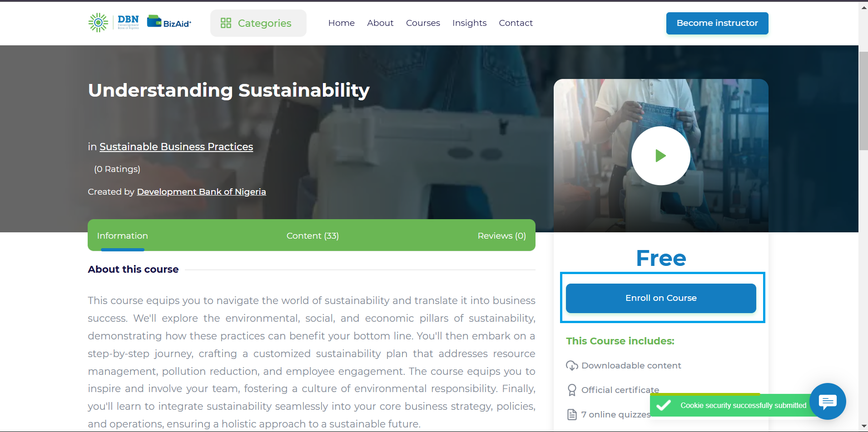
Task: Click the cookie notification checkmark icon
Action: [664, 405]
